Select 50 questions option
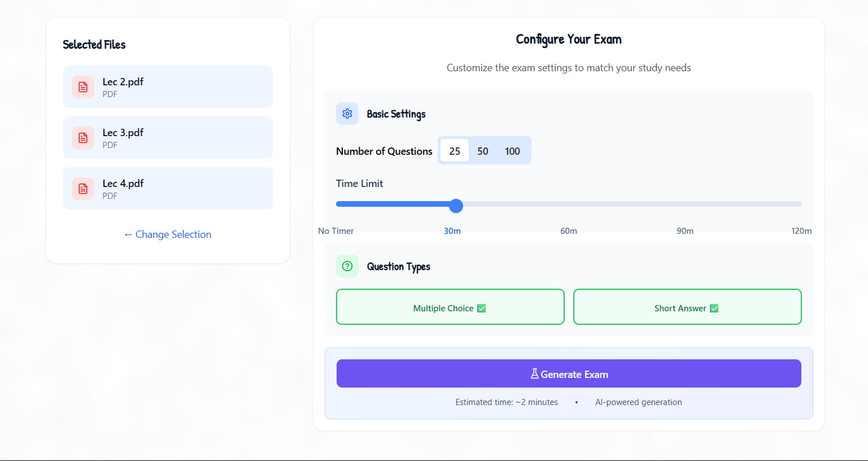The image size is (868, 461). [x=483, y=151]
